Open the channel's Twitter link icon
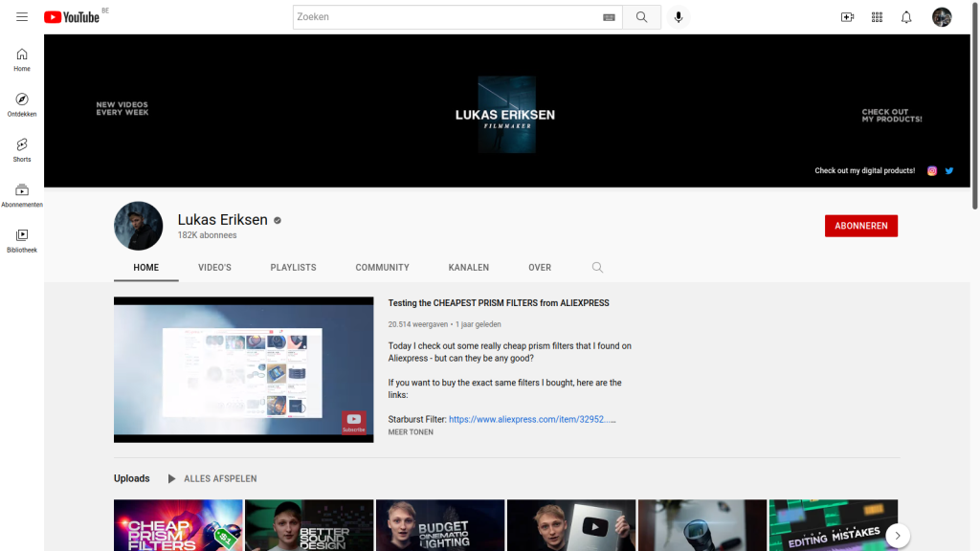The height and width of the screenshot is (551, 980). pos(949,171)
